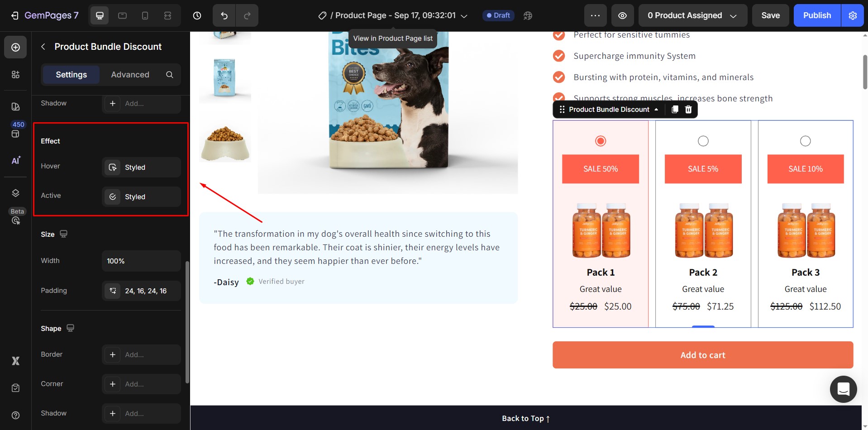Redo the last action
Screen dimensions: 868x430
pos(247,16)
